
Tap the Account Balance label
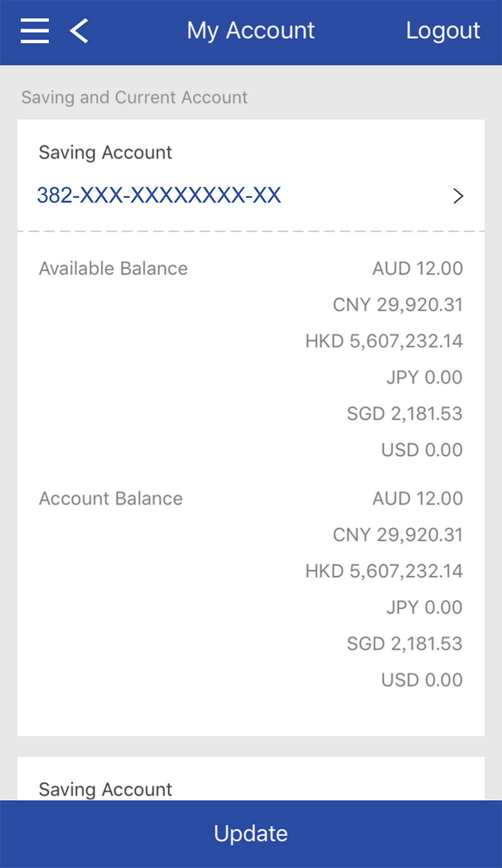tap(111, 499)
